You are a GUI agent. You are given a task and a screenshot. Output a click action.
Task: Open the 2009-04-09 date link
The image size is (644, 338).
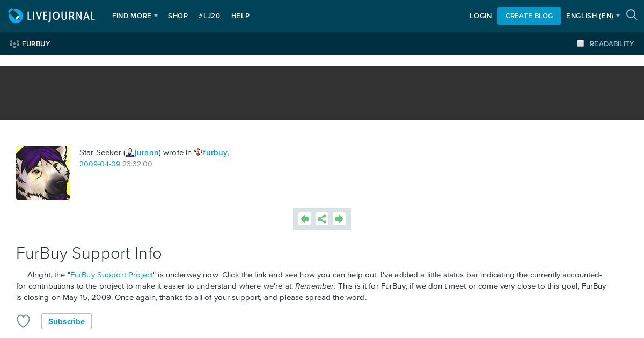point(100,164)
